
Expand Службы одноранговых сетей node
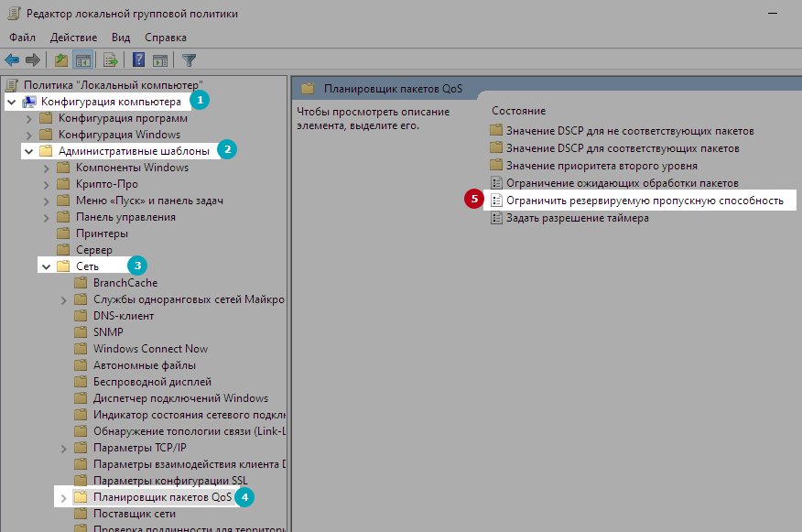63,300
